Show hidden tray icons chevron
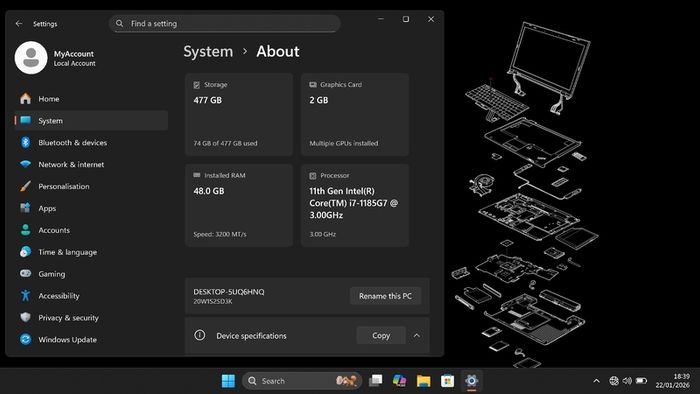 [596, 381]
